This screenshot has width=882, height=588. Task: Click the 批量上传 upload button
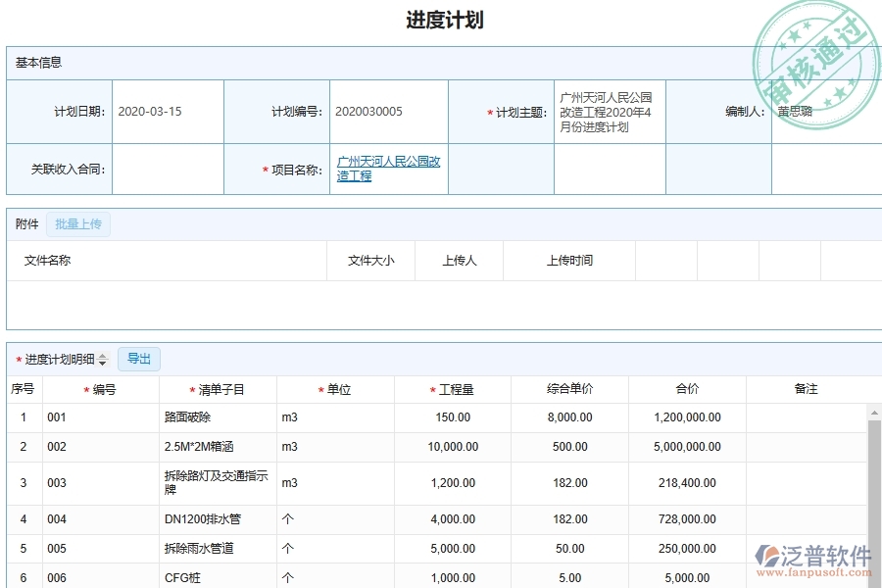pos(78,223)
